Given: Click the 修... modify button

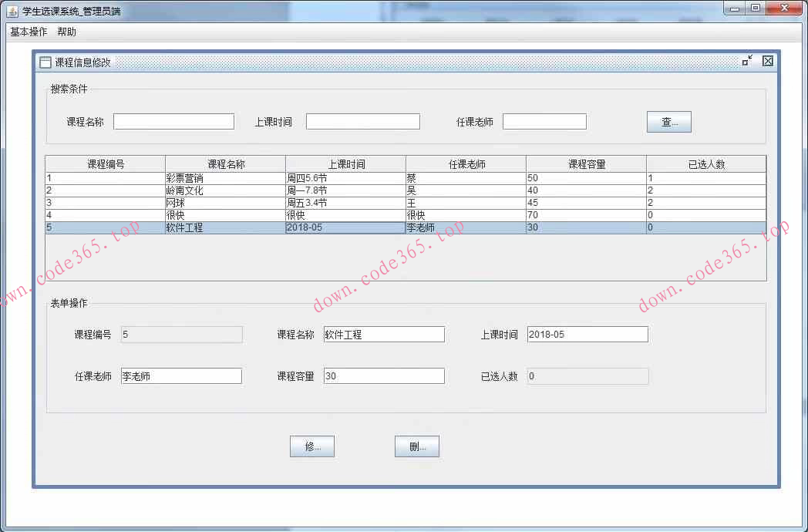Looking at the screenshot, I should click(312, 446).
